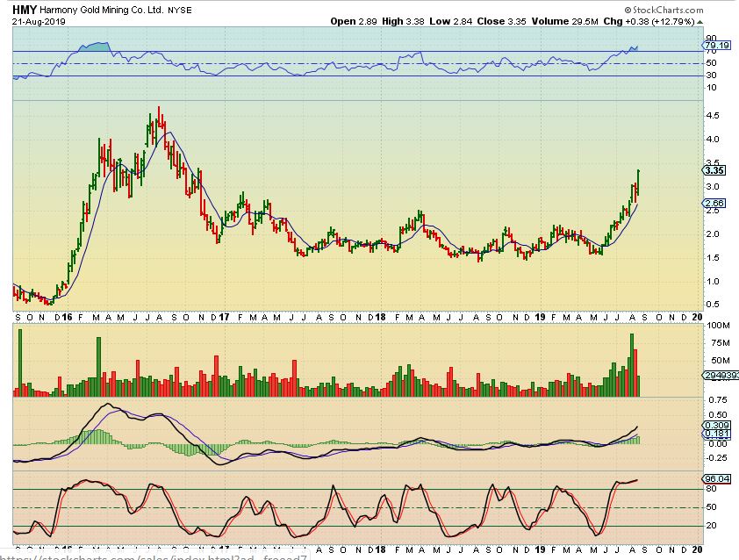
Task: Click the -0.25 MACD axis label
Action: click(716, 457)
